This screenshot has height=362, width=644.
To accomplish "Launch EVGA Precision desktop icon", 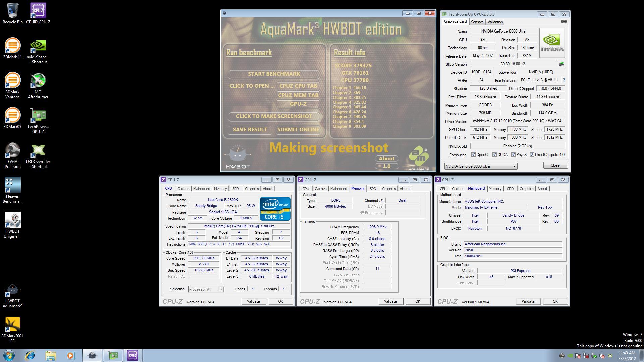I will click(x=12, y=156).
